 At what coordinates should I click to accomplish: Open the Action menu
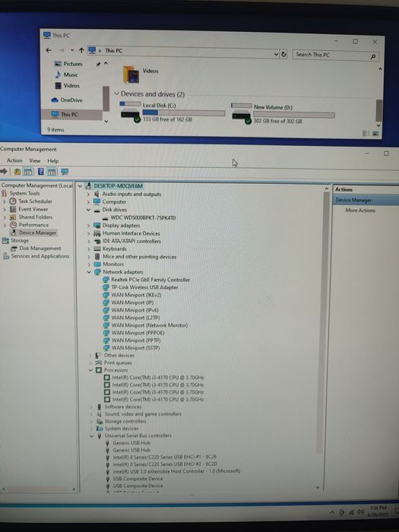click(x=14, y=160)
